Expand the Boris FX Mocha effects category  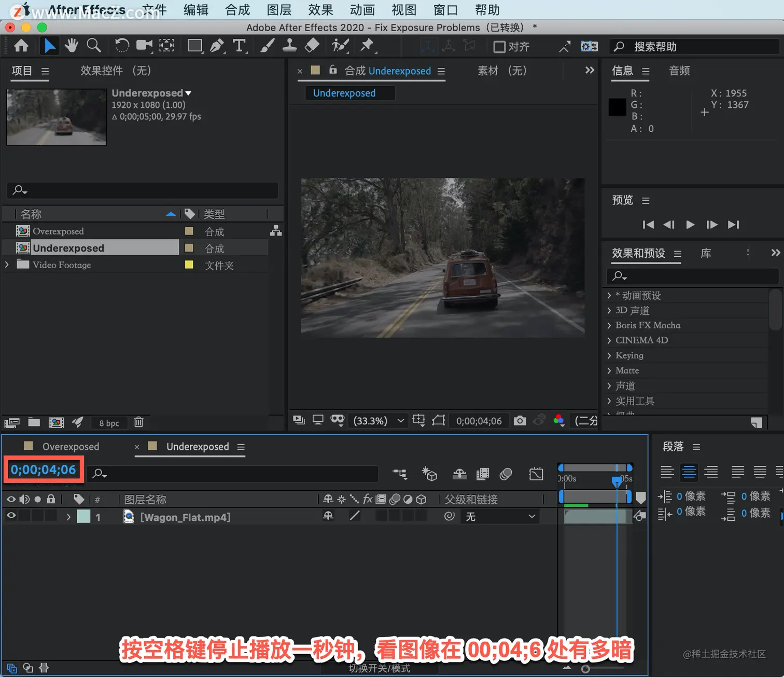[x=609, y=325]
